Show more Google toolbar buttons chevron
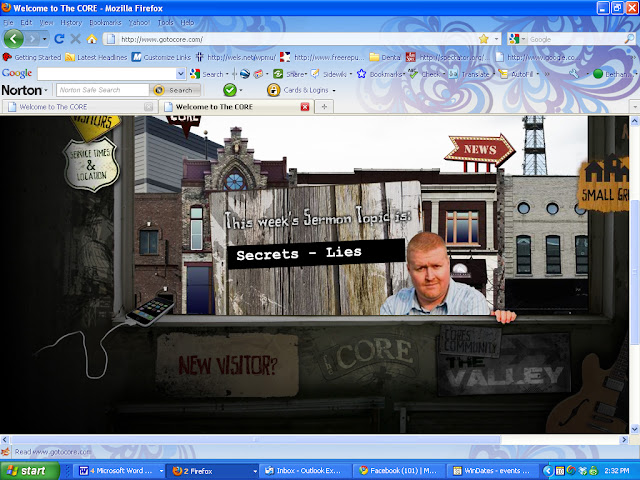 click(x=547, y=74)
